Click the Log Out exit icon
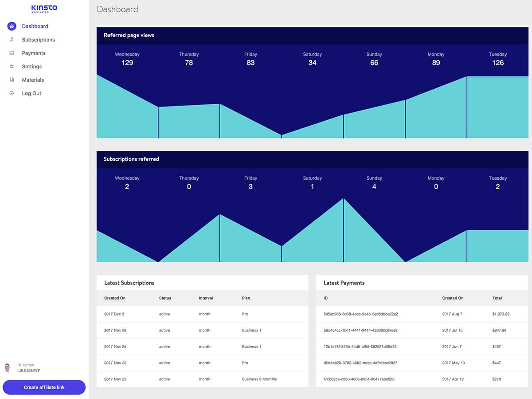The width and height of the screenshot is (532, 399). (11, 93)
